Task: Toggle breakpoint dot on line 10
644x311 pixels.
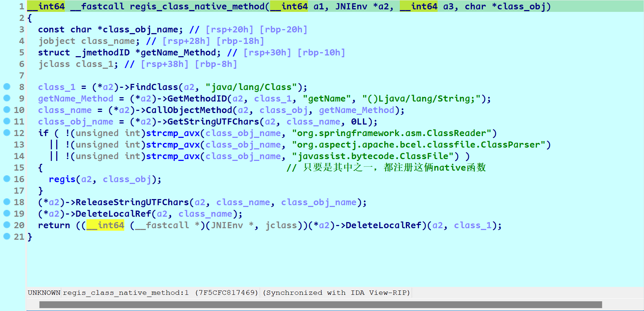Action: pyautogui.click(x=6, y=109)
